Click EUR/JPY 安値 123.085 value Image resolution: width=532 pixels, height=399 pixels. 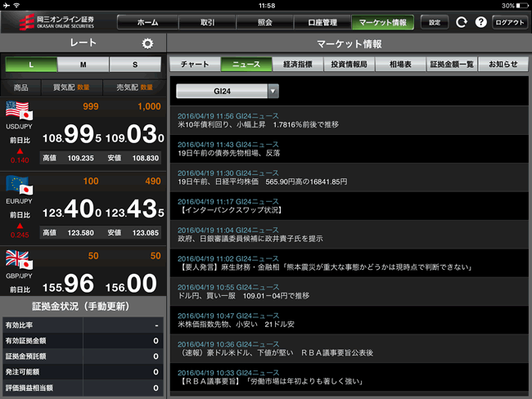click(146, 233)
